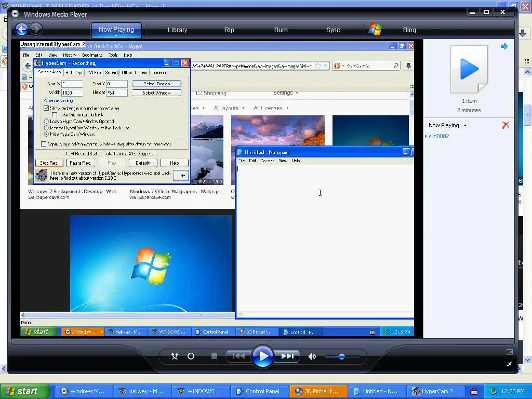532x399 pixels.
Task: Skip to the previous item
Action: click(x=238, y=356)
